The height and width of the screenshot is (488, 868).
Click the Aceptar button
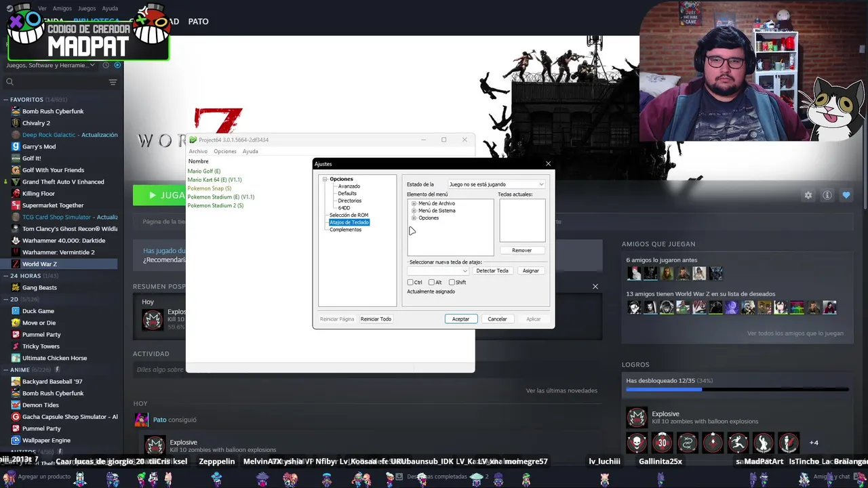460,319
